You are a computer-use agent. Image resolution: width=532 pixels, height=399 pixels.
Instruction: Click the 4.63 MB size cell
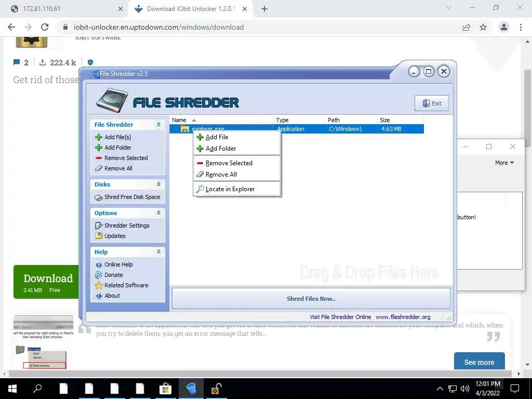tap(391, 129)
